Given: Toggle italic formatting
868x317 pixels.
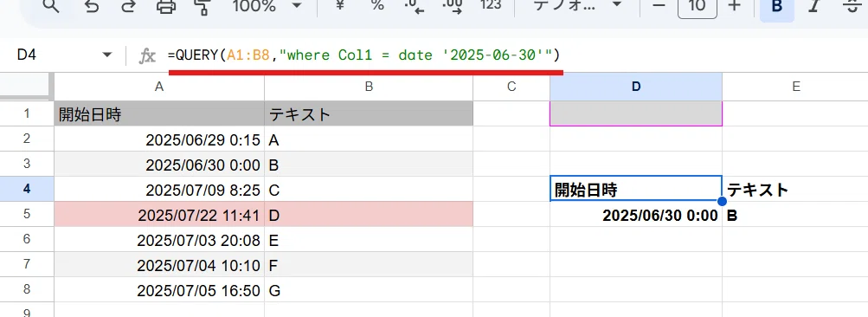Looking at the screenshot, I should pos(813,5).
